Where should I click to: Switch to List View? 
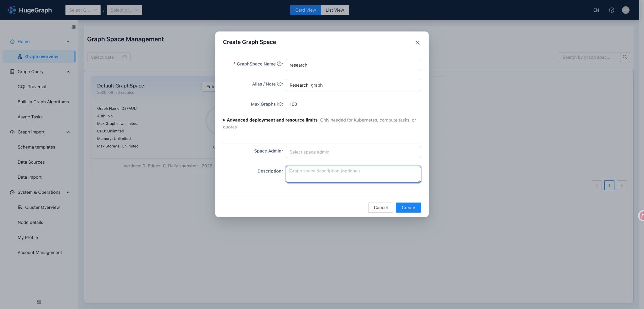tap(335, 10)
